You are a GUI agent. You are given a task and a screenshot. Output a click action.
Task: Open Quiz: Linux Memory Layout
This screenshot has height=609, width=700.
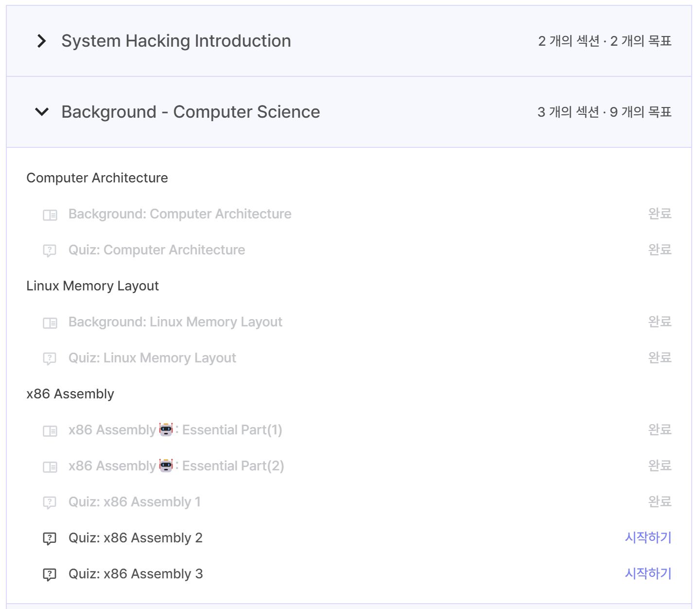pos(152,358)
